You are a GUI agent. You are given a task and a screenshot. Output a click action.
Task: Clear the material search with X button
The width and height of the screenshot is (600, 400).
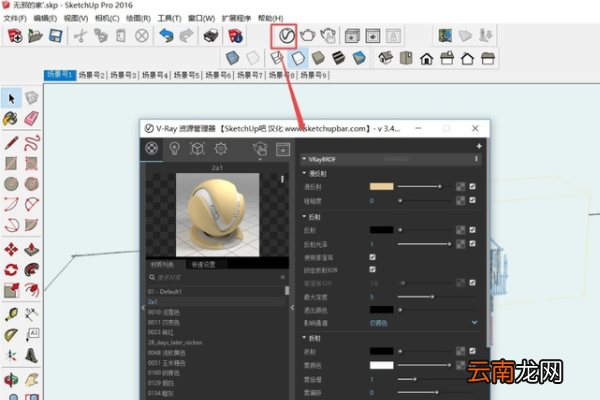click(x=282, y=277)
